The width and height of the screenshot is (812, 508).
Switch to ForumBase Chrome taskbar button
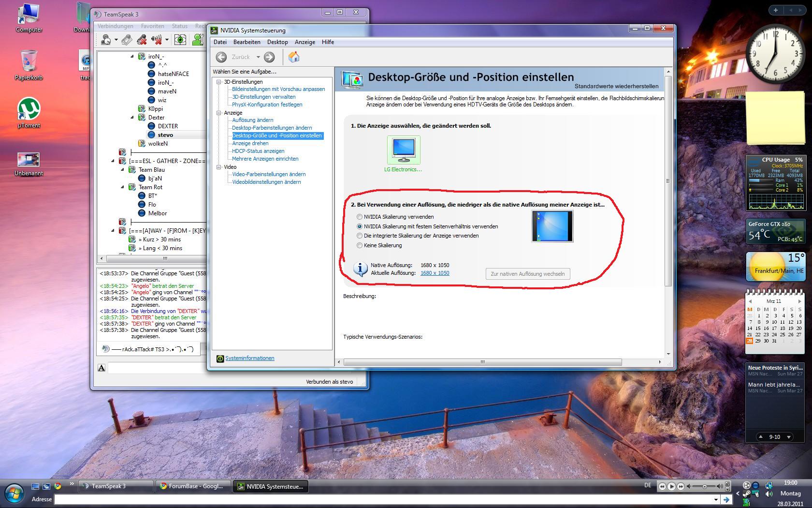[x=194, y=486]
